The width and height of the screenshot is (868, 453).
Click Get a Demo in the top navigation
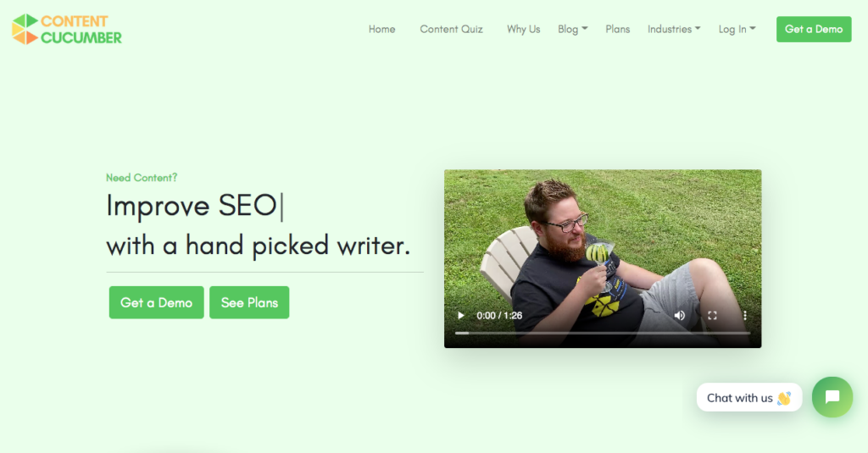(x=814, y=30)
